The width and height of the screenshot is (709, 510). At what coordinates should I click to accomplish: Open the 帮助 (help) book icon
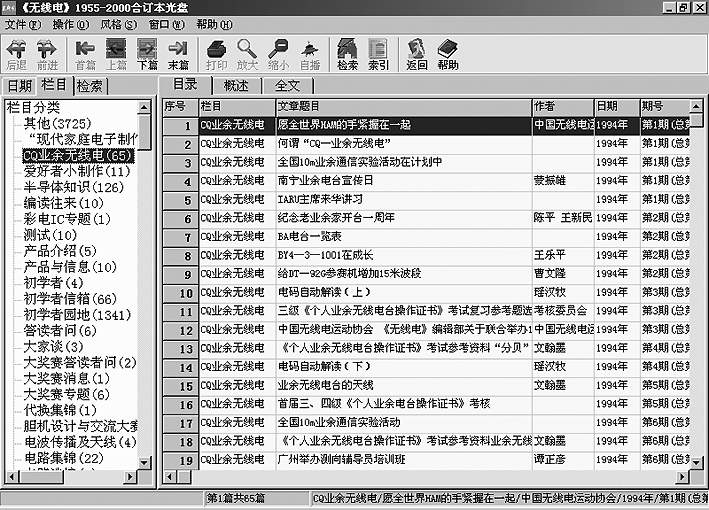click(448, 54)
